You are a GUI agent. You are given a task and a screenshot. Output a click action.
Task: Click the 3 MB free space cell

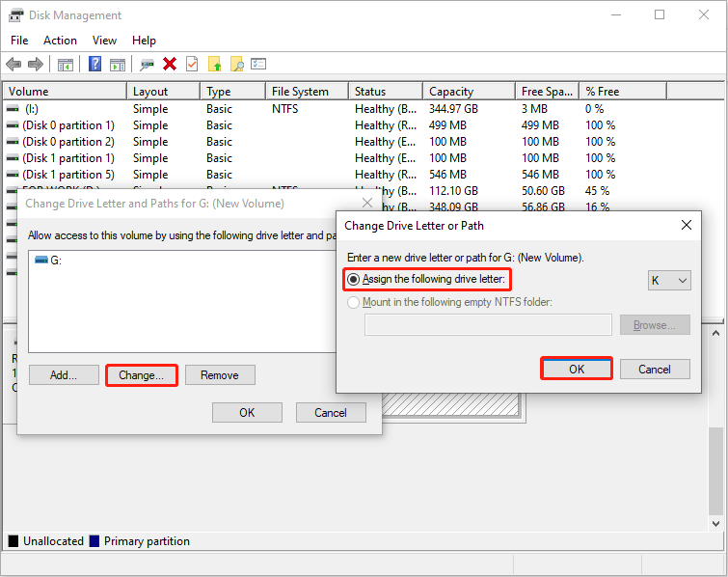point(534,109)
